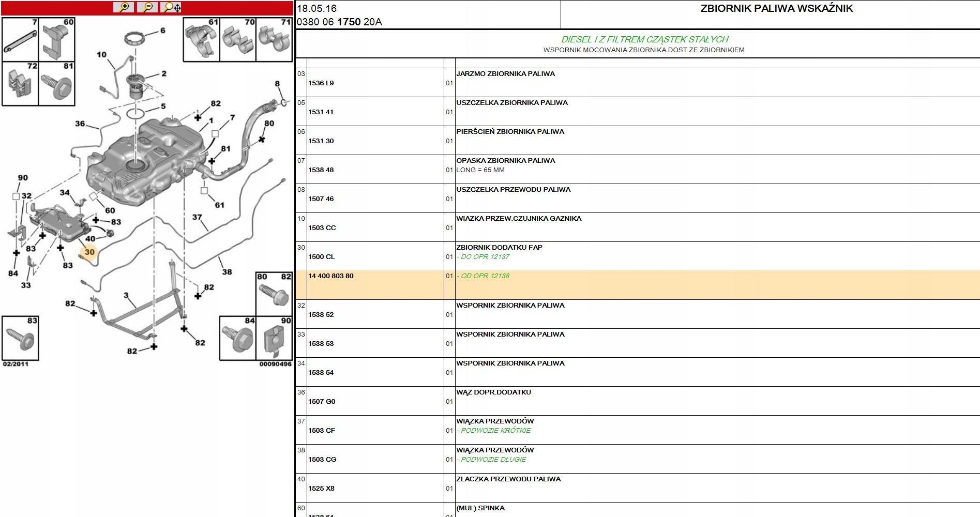Image resolution: width=980 pixels, height=517 pixels.
Task: Select part number 1525 X8 row
Action: point(638,488)
